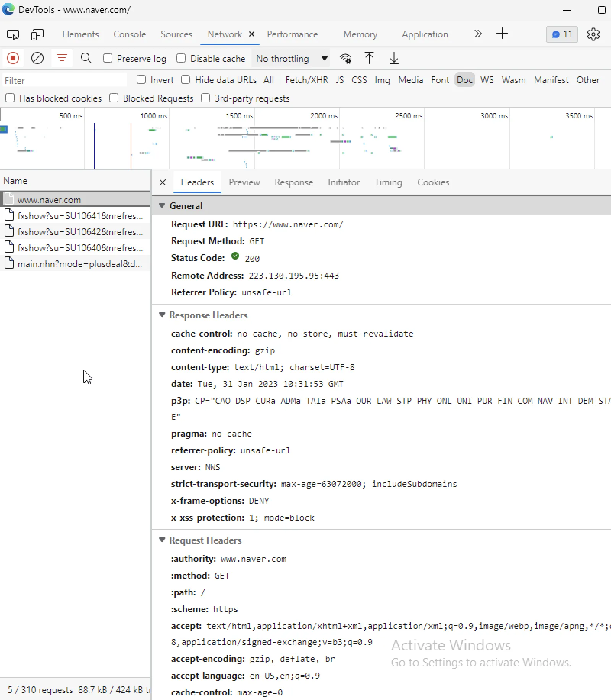Click the 1500 ms timeline overview marker
The image size is (611, 700).
(x=239, y=116)
